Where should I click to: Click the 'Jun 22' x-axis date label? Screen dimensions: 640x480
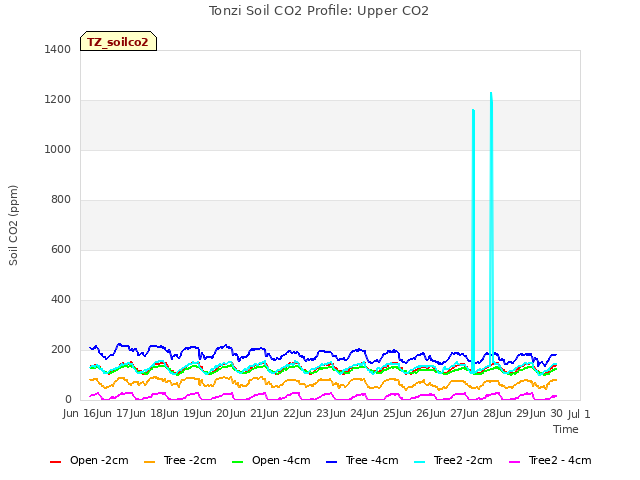281,414
